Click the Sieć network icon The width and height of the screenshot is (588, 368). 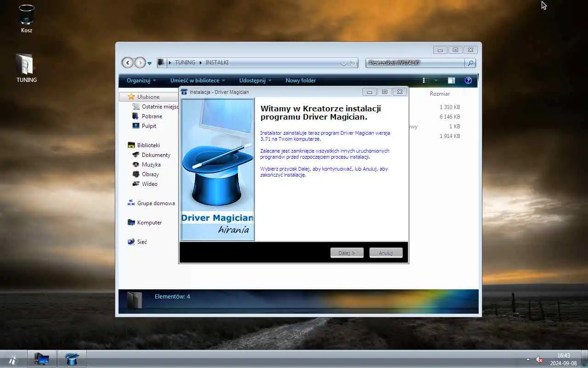(131, 242)
